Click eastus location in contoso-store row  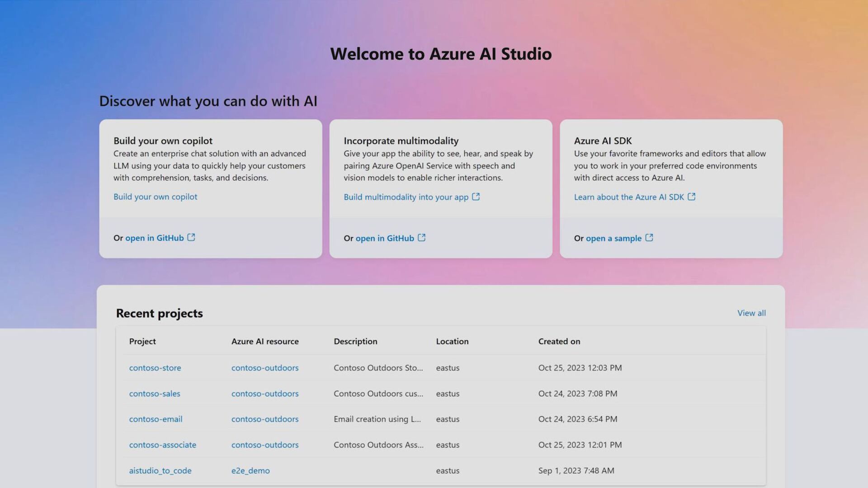pyautogui.click(x=448, y=368)
